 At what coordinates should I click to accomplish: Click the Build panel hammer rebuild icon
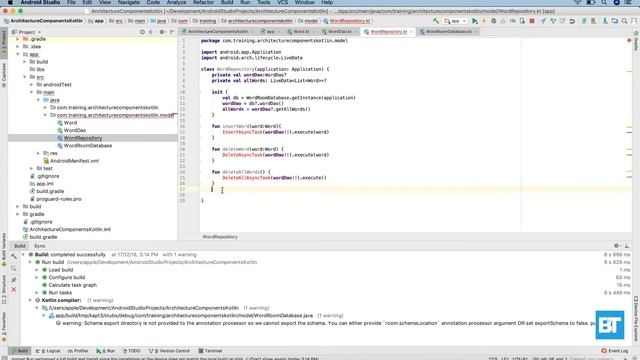coord(14,257)
